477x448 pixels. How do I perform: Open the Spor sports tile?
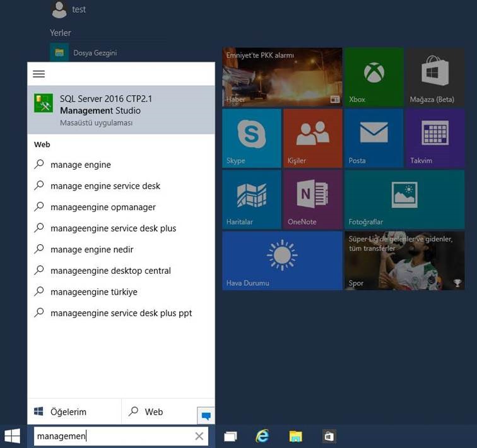(x=404, y=261)
